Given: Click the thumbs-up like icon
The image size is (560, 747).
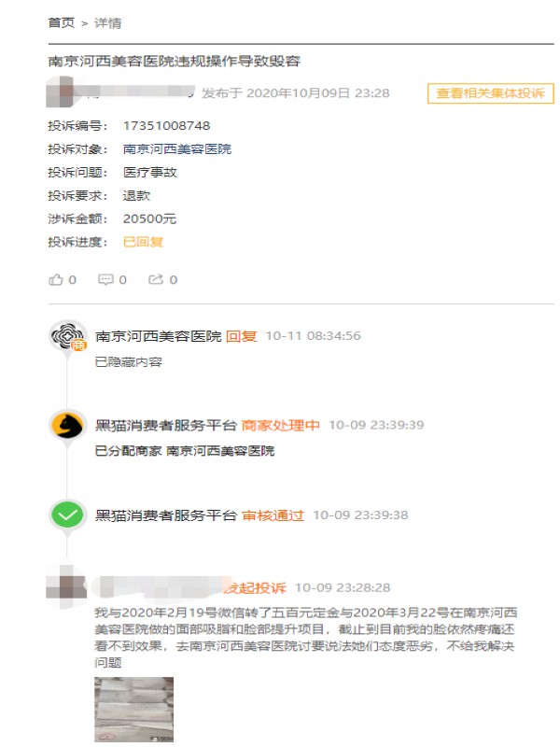Looking at the screenshot, I should 56,279.
